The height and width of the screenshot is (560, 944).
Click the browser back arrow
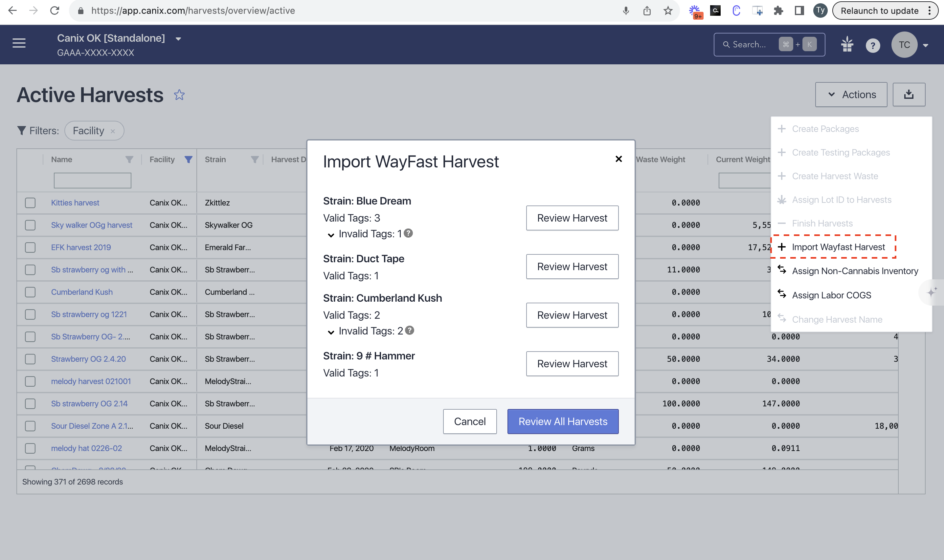pos(12,11)
